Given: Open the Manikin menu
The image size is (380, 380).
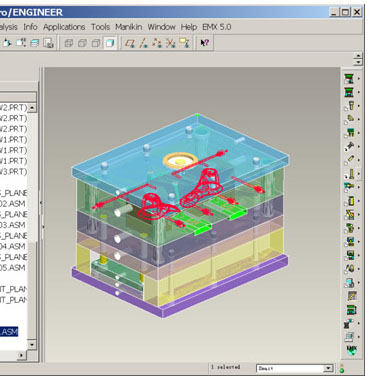Looking at the screenshot, I should (x=129, y=27).
